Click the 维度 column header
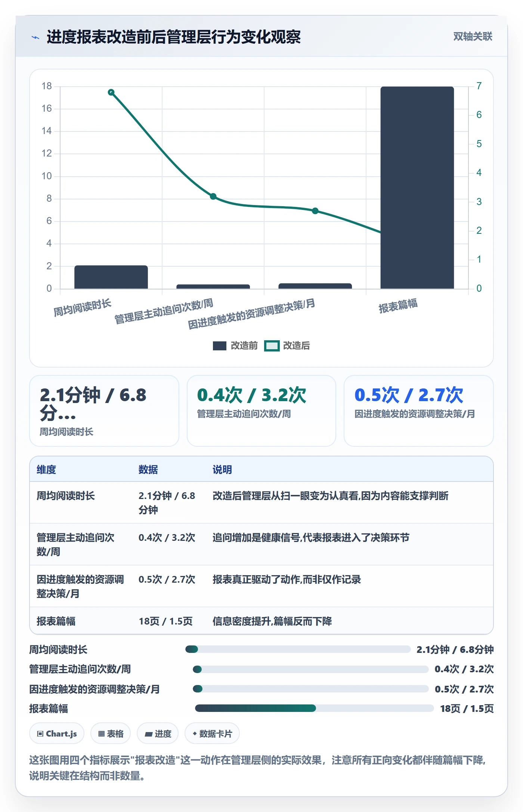The width and height of the screenshot is (523, 812). (x=46, y=469)
